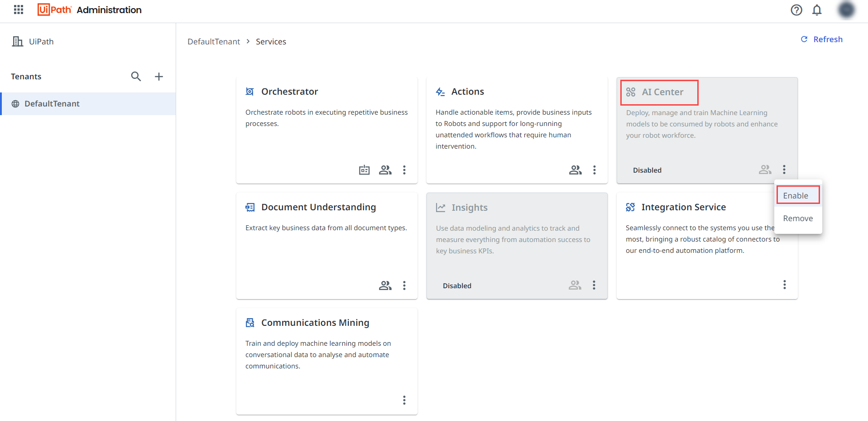Click the DefaultTenant globe icon

15,104
